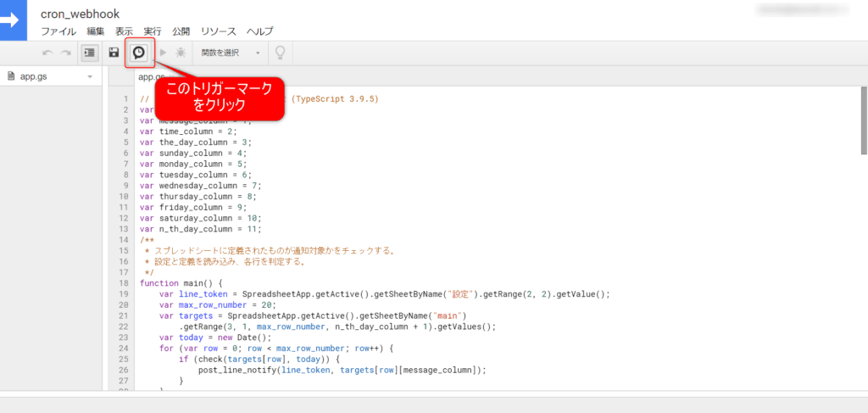868x413 pixels.
Task: Click the undo arrow icon
Action: (47, 53)
